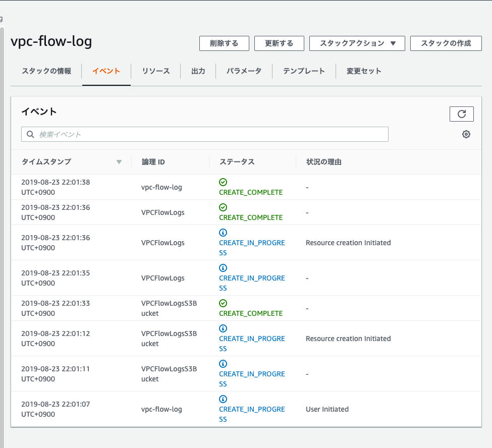Click the green check icon beside vpc-flow-log CREATE_COMPLETE
The image size is (492, 448).
click(223, 182)
